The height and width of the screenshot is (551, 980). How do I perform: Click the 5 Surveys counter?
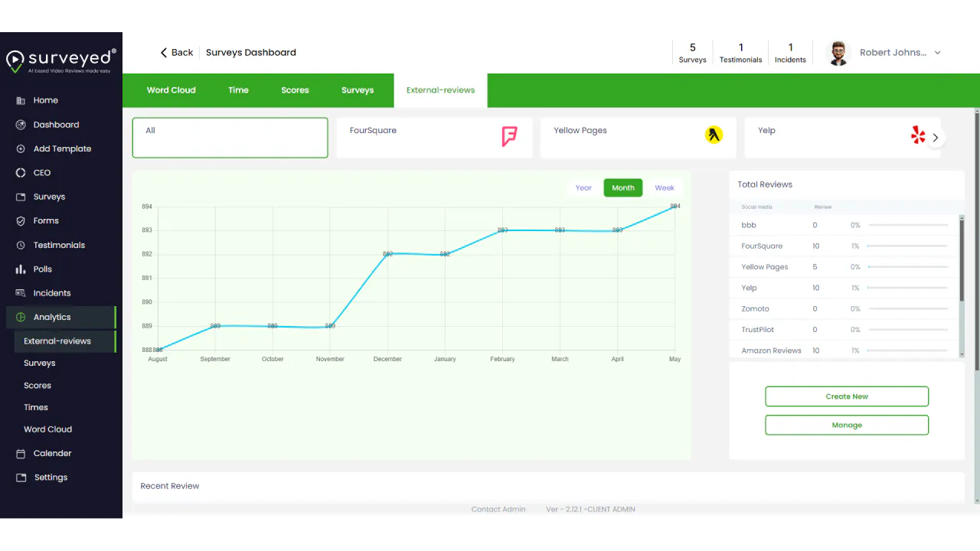692,53
